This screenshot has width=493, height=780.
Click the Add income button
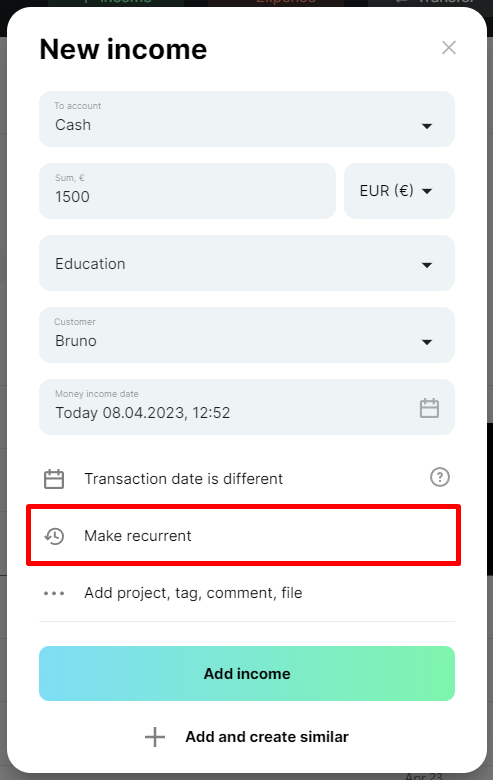[x=247, y=674]
